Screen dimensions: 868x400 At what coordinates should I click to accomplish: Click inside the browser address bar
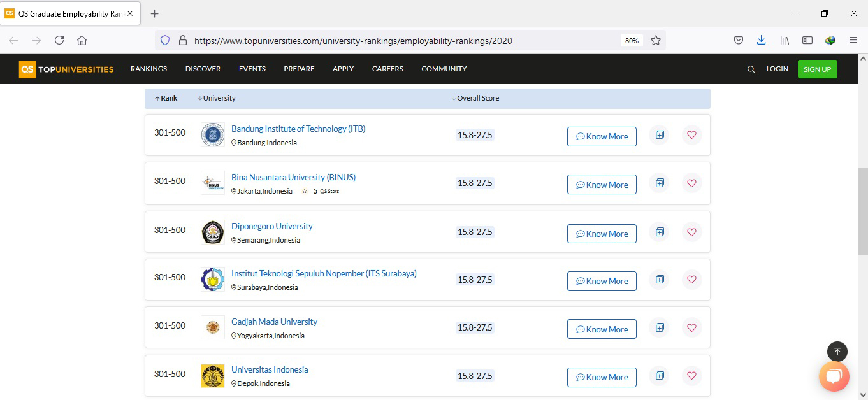(382, 39)
